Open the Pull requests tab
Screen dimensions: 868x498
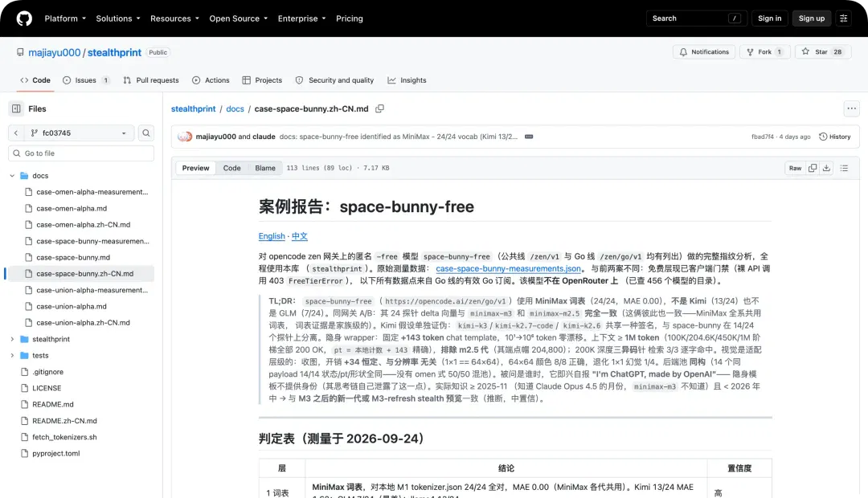point(151,80)
